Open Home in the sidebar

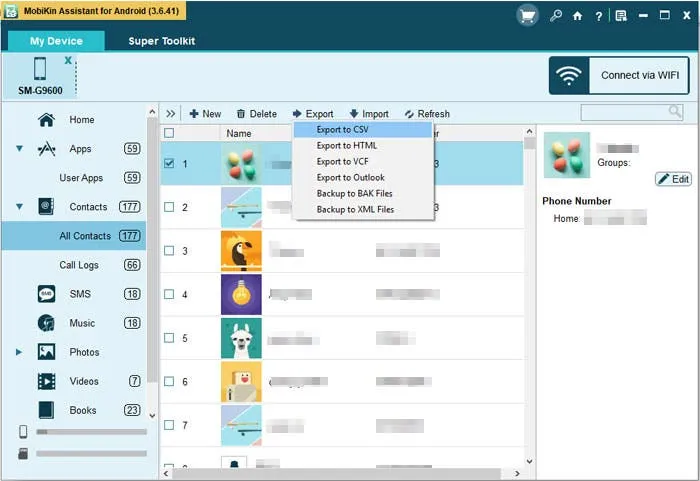tap(81, 120)
